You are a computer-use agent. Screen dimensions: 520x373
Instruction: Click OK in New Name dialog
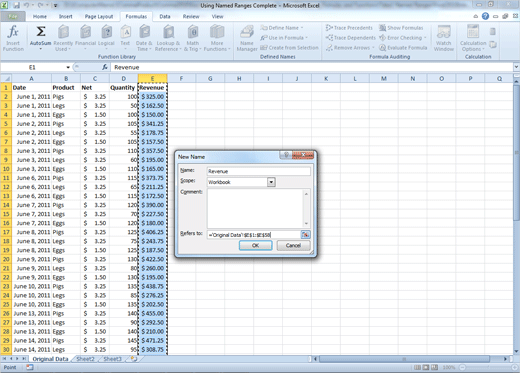coord(255,245)
